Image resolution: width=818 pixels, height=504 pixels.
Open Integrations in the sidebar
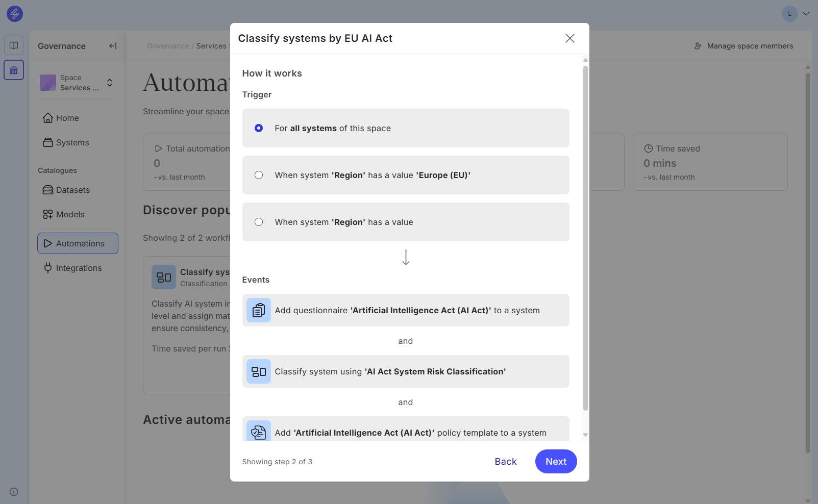pyautogui.click(x=79, y=268)
